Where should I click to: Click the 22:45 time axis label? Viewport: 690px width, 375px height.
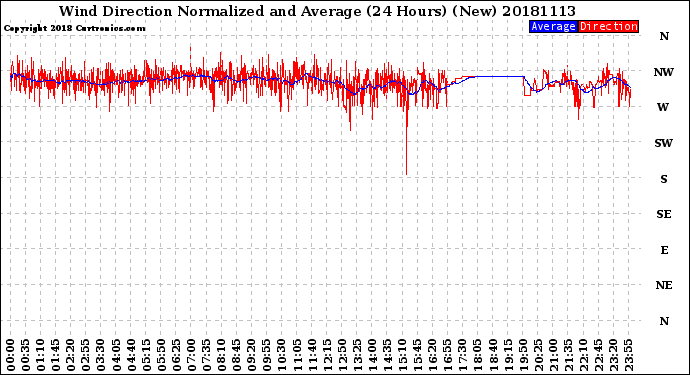point(599,355)
